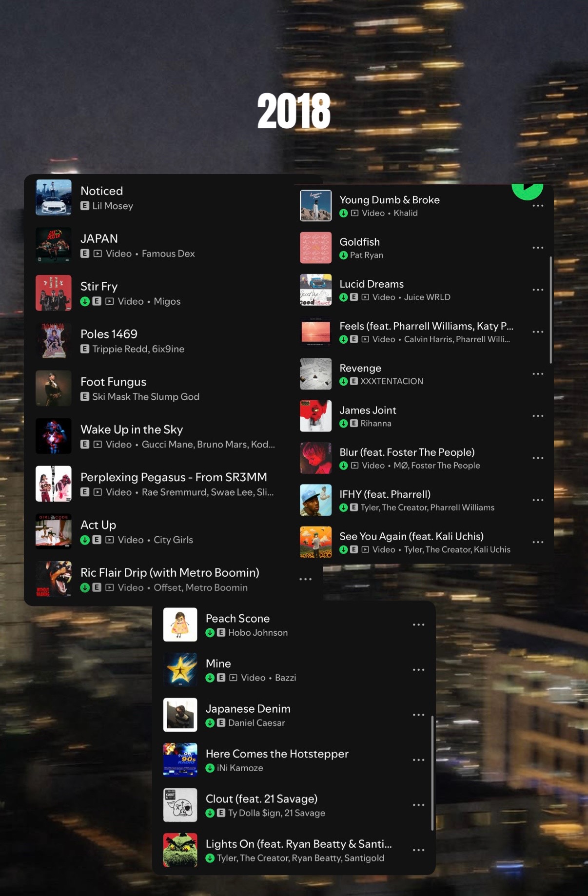Select artist line Ski Mask The Slump God

pos(146,397)
